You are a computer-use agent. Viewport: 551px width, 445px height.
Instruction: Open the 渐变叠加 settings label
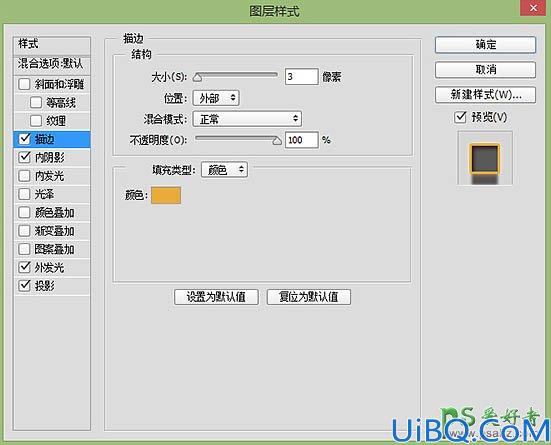tap(54, 231)
